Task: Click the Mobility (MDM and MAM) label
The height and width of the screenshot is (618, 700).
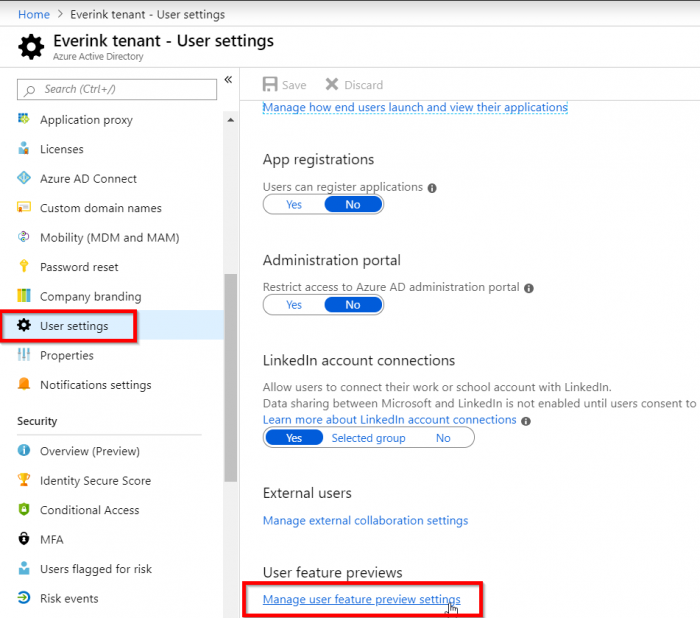Action: [x=110, y=238]
